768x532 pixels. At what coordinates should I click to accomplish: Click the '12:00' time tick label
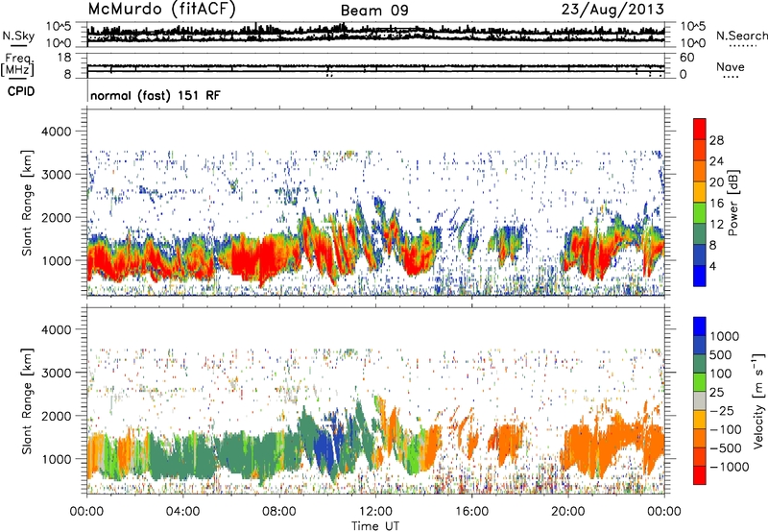pos(375,512)
